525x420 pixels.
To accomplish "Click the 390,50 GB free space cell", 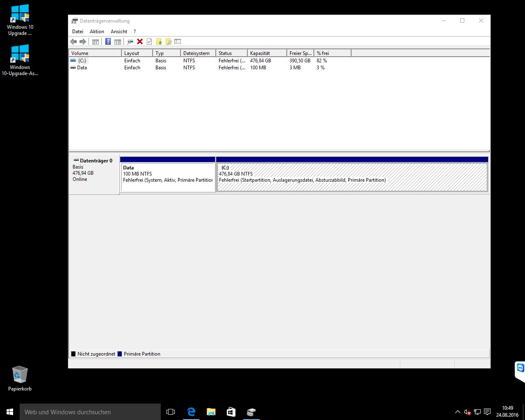I will 300,61.
